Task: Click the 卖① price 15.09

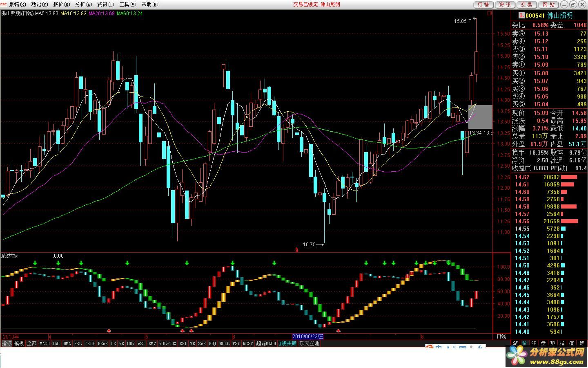Action: pyautogui.click(x=541, y=65)
